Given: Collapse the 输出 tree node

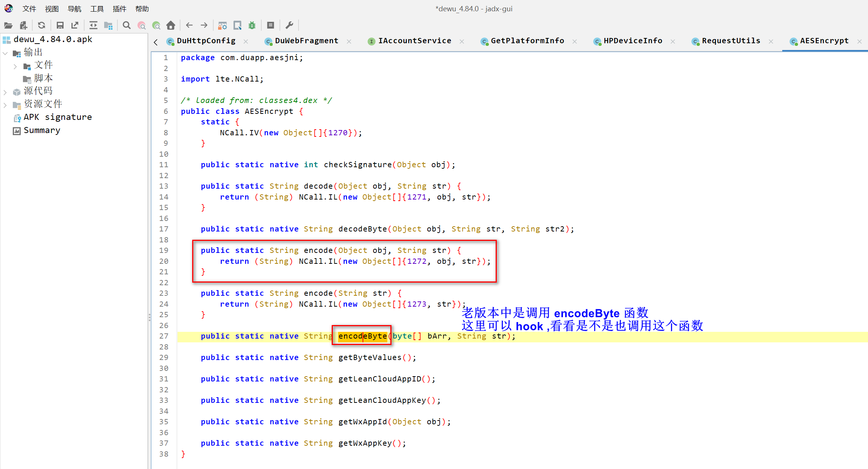Looking at the screenshot, I should click(5, 53).
